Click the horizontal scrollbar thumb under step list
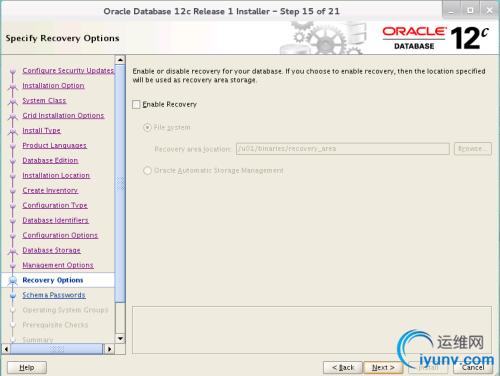Screen dimensions: 500x376 (x=57, y=349)
